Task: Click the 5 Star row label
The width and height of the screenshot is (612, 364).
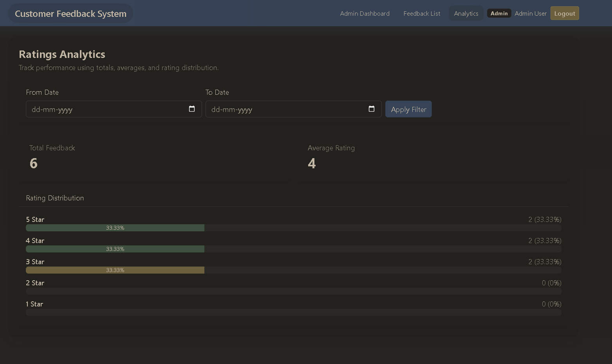Action: click(35, 220)
